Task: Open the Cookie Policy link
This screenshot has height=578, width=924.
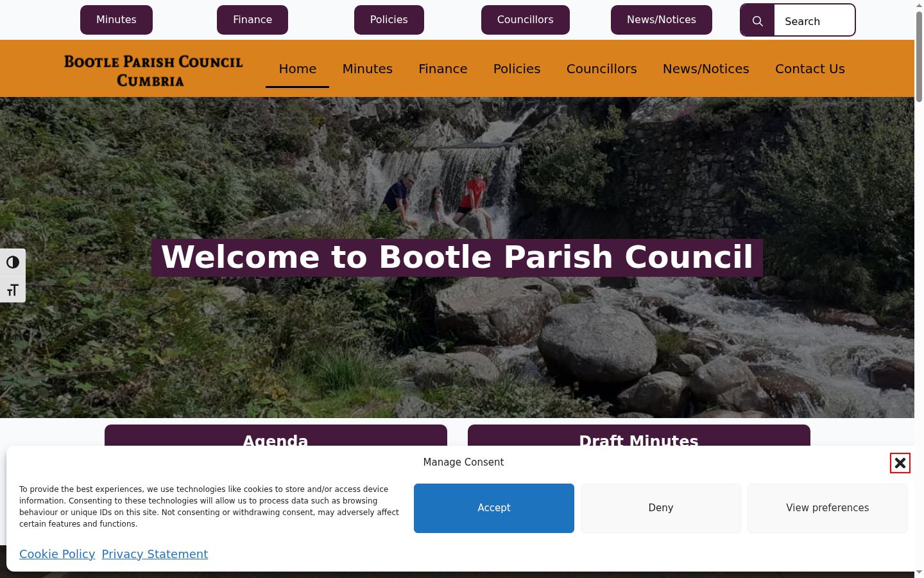Action: coord(57,554)
